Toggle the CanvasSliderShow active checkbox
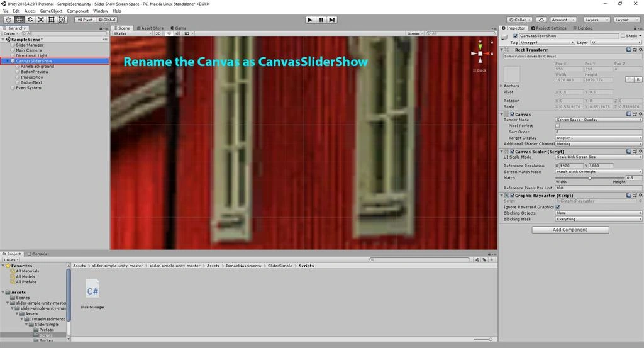The width and height of the screenshot is (644, 348). tap(516, 36)
